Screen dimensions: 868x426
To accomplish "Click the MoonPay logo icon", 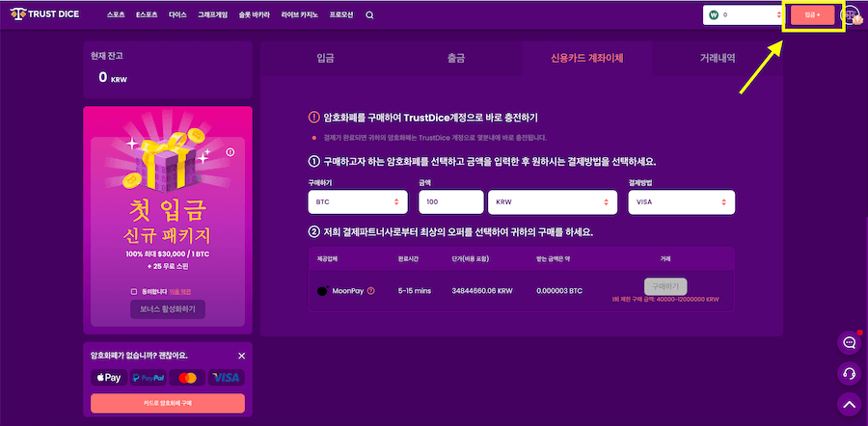I will click(x=323, y=290).
